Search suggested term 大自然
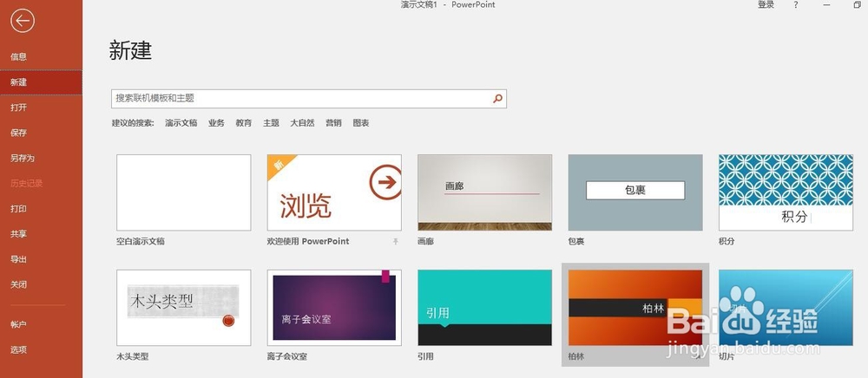Screen dimensions: 868x378 (302, 123)
